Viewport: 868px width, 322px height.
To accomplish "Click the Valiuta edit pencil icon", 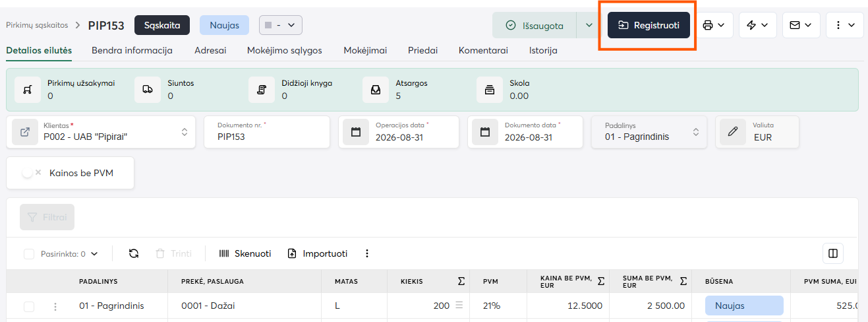I will pos(732,132).
